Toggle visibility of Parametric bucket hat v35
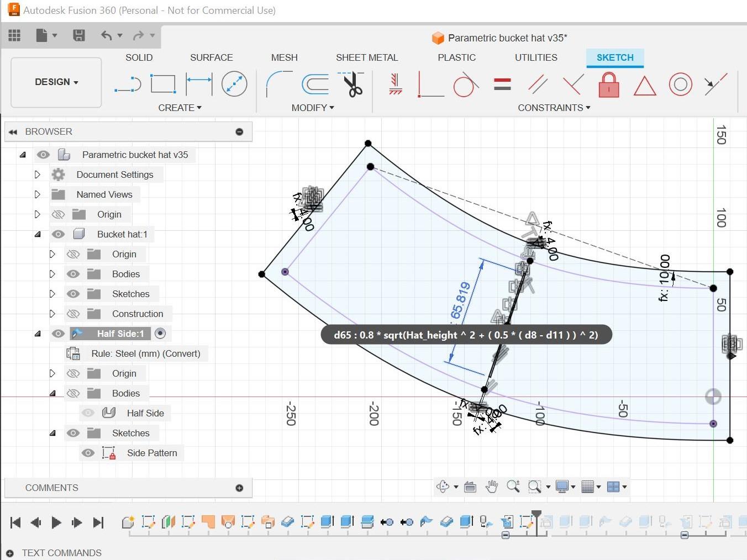Viewport: 747px width, 560px height. (43, 155)
